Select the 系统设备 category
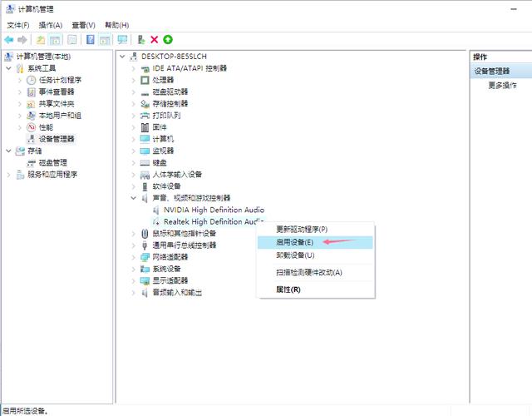Image resolution: width=532 pixels, height=416 pixels. [x=166, y=269]
